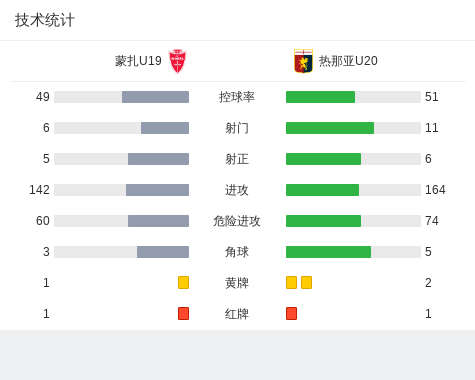
Task: Click 蒙扎U19 red card icon
Action: pyautogui.click(x=183, y=313)
